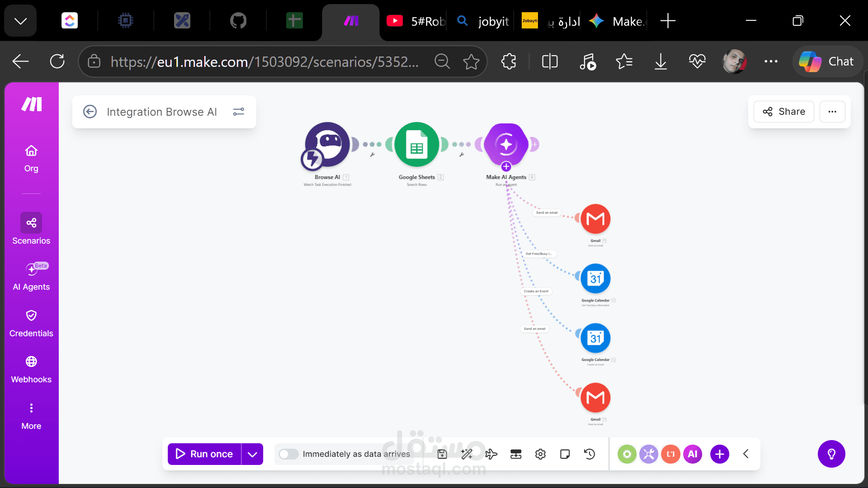Open scenario settings sliders icon beside title
This screenshot has width=868, height=488.
[x=239, y=112]
